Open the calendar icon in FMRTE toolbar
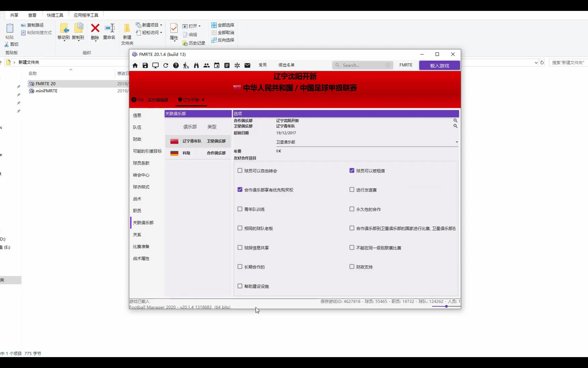Screen dimensions: 588x368 point(217,65)
